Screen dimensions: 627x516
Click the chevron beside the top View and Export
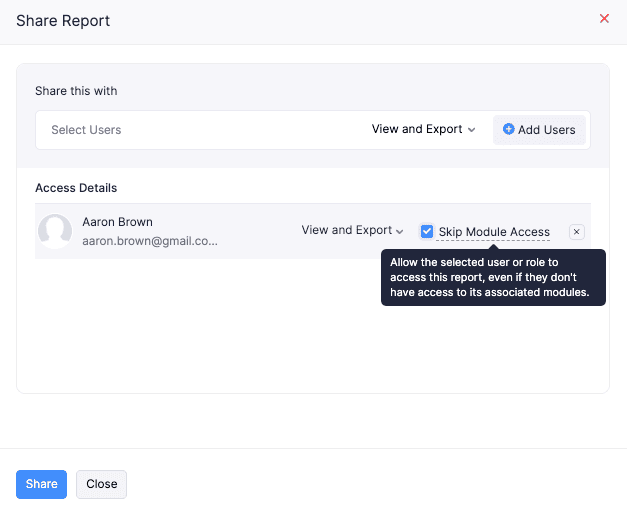point(472,130)
